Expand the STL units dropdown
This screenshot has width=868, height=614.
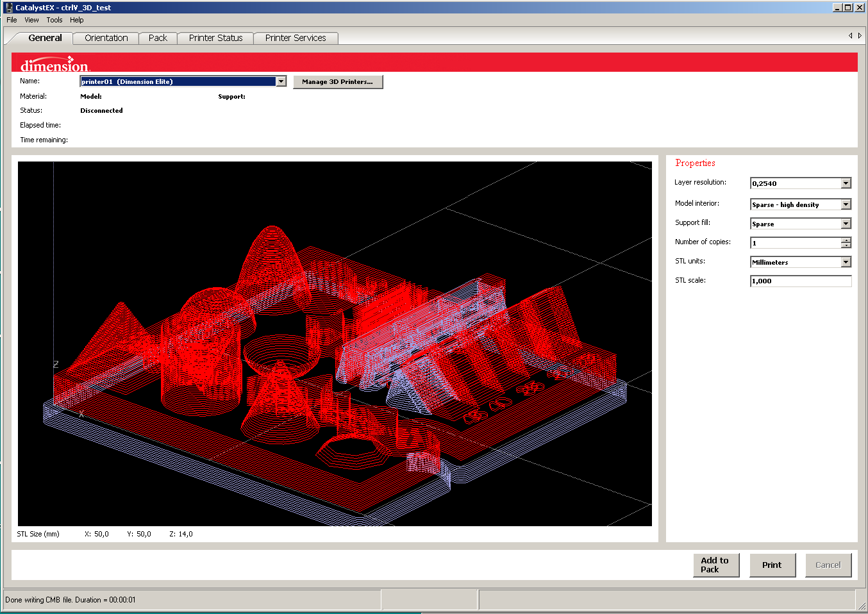pos(846,262)
